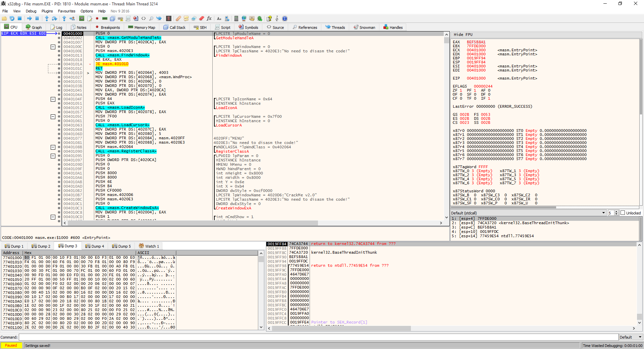
Task: Open the Options menu
Action: point(87,11)
